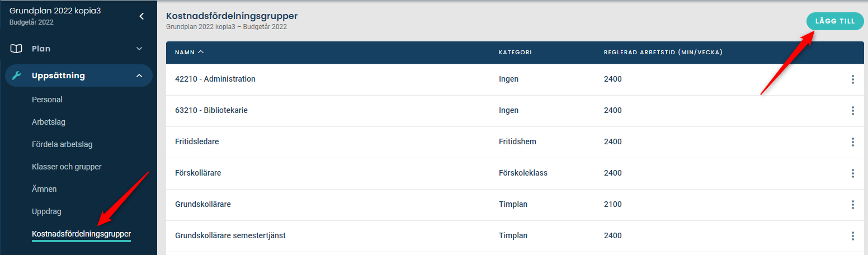Collapse the sidebar with the left chevron
Screen dimensions: 868x255
tap(141, 16)
